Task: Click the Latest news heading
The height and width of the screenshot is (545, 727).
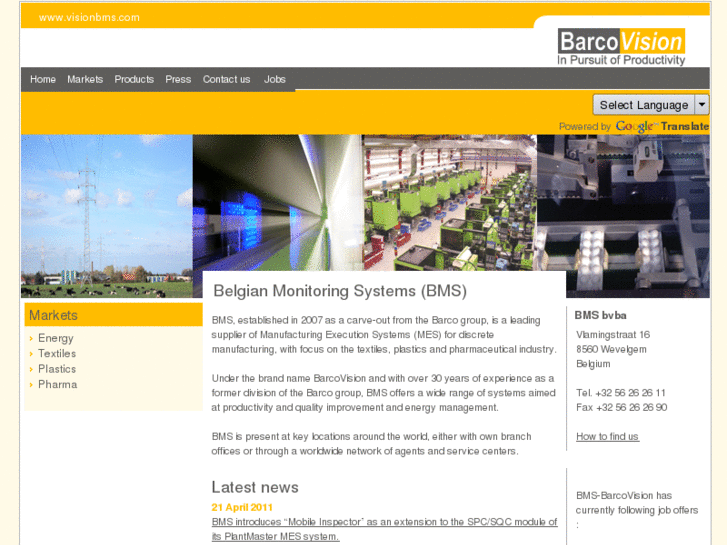Action: (x=255, y=487)
